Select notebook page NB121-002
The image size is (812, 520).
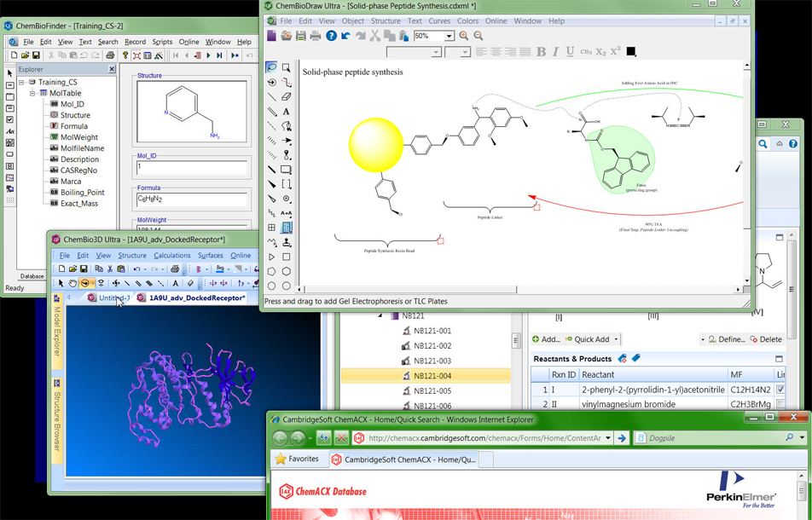point(432,345)
